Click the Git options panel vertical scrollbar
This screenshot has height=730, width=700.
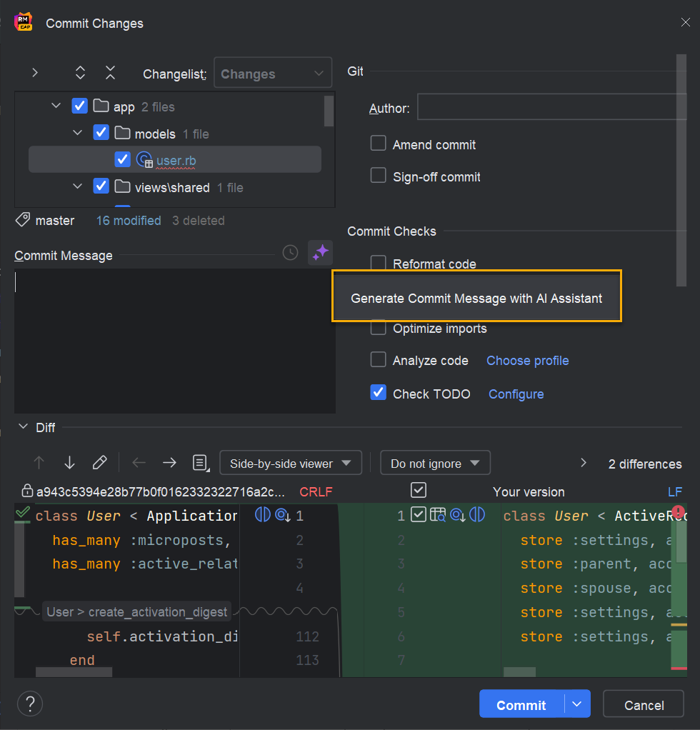[681, 171]
